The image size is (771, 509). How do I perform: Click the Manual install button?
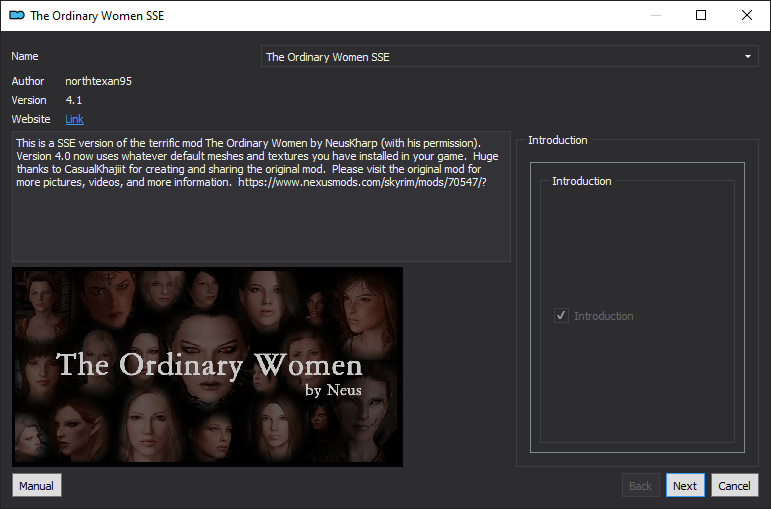pyautogui.click(x=37, y=485)
